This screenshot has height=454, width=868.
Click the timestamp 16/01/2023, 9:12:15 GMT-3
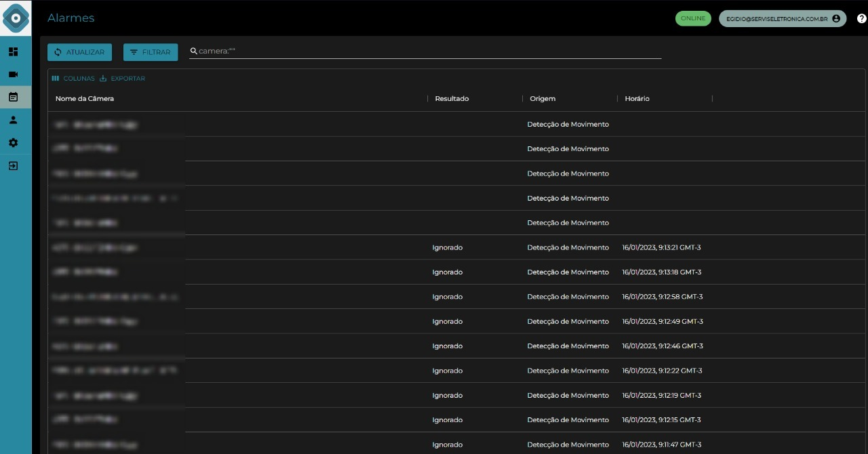[x=661, y=420]
